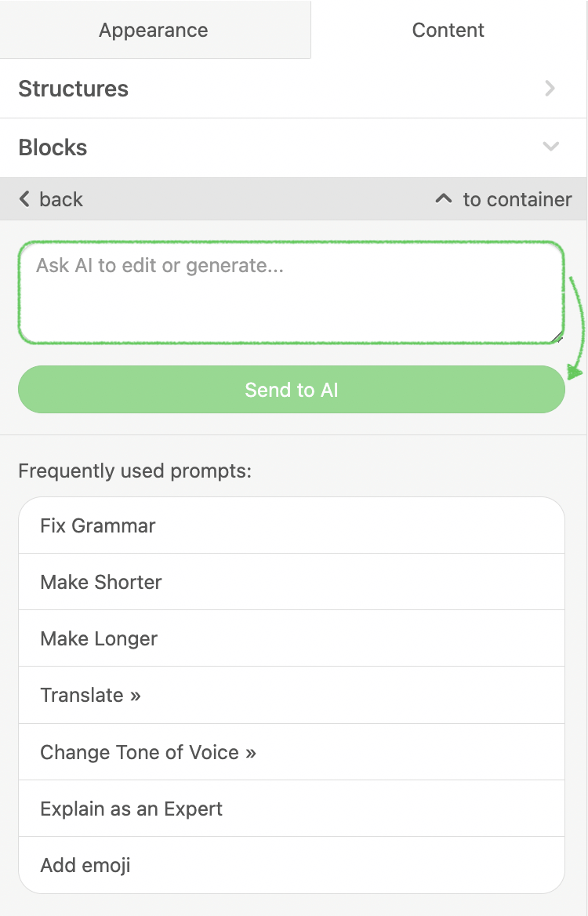The height and width of the screenshot is (916, 588).
Task: Open Change Tone of Voice options
Action: point(148,752)
